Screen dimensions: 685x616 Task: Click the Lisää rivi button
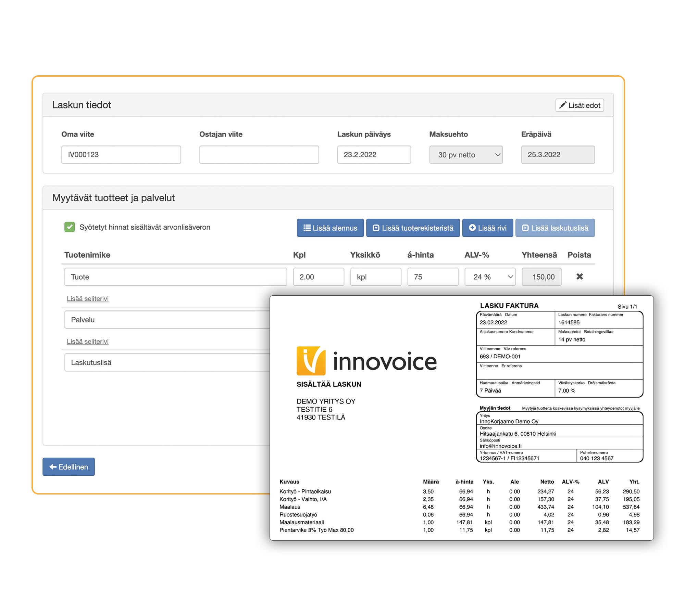(x=487, y=228)
